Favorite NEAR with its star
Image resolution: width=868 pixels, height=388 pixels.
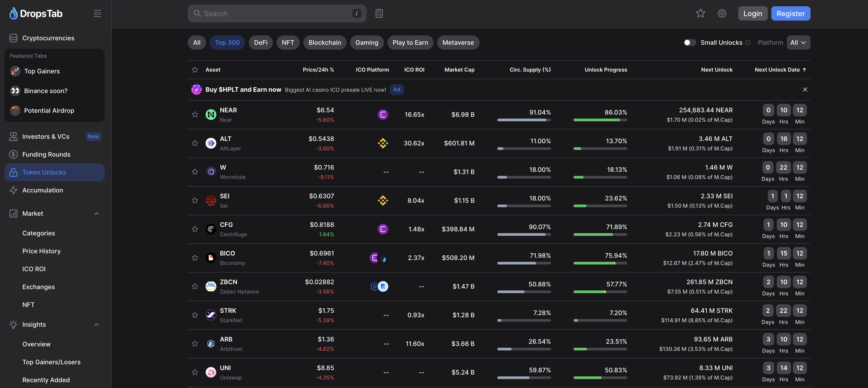pos(195,115)
